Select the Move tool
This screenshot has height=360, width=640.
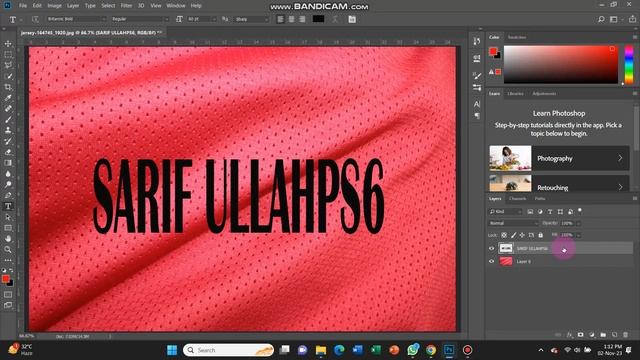point(8,43)
